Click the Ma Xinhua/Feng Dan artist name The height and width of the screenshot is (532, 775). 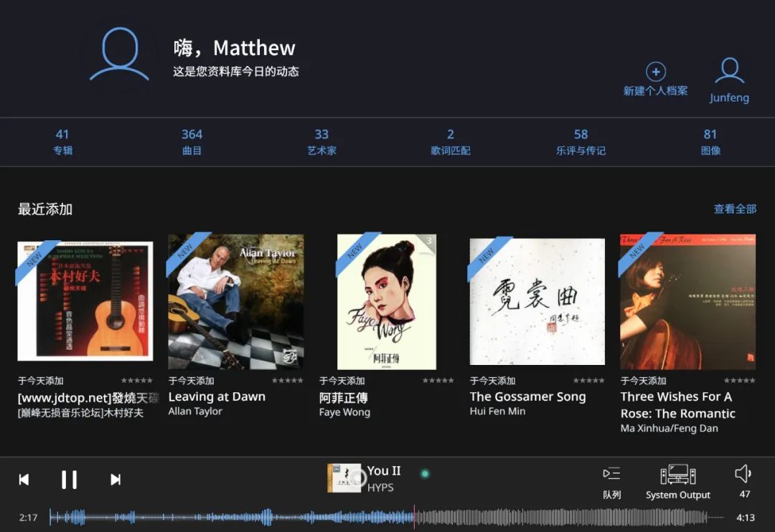coord(670,428)
